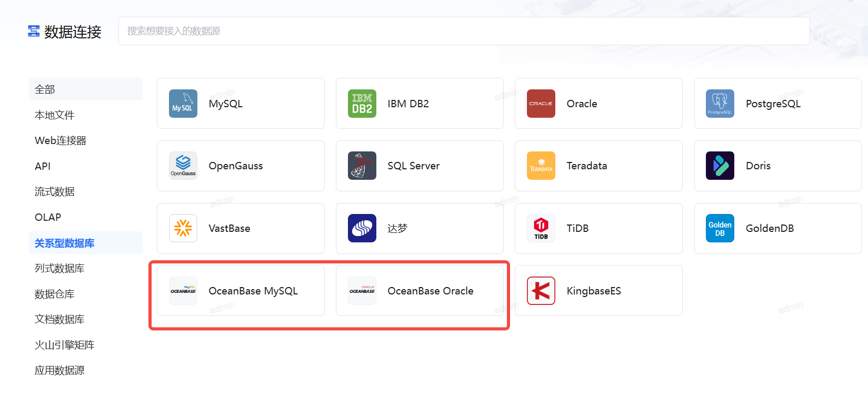Click the KingbaseES red K icon
This screenshot has height=398, width=868.
(x=541, y=291)
